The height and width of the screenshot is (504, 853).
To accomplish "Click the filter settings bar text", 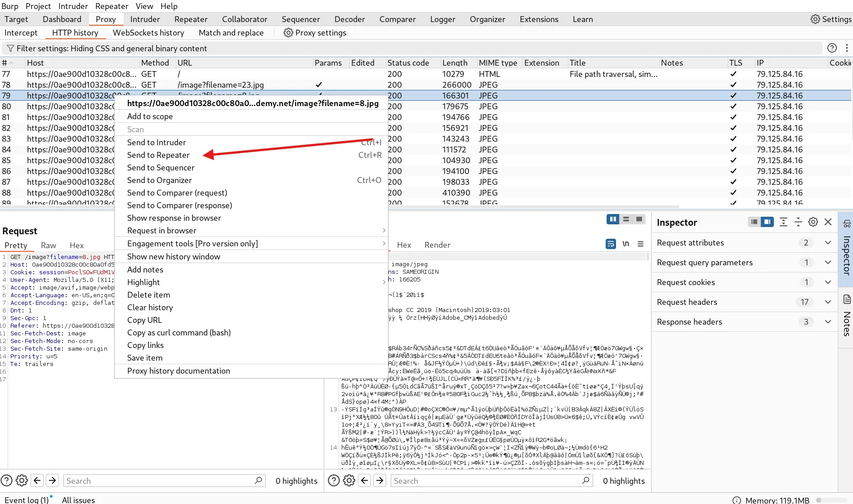I will click(112, 49).
